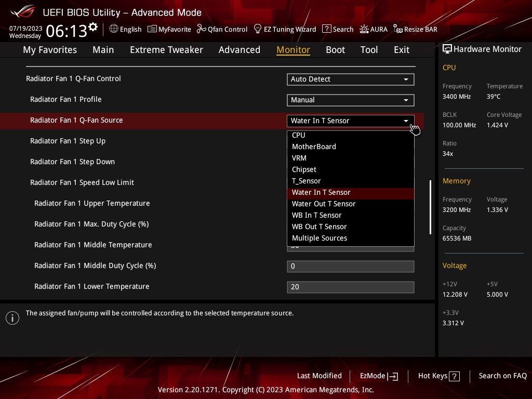This screenshot has height=399, width=532.
Task: Change language via English label
Action: coord(130,30)
